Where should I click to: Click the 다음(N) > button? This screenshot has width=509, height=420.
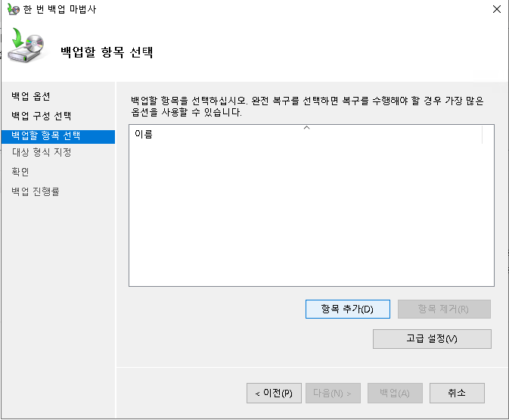[x=332, y=393]
